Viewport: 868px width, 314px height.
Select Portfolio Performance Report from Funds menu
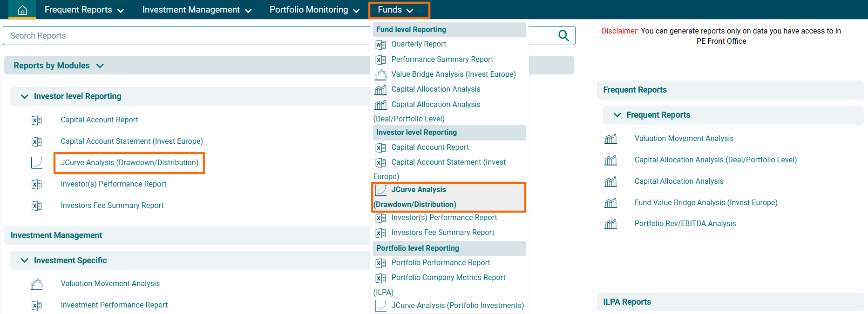(x=441, y=263)
